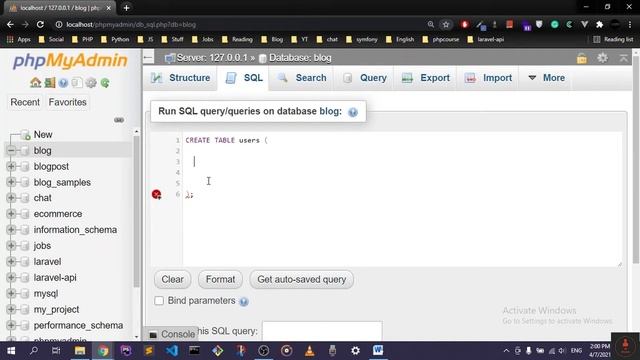Open navigation panel settings gear icon
Screen dimensions: 640x360
coord(91,83)
